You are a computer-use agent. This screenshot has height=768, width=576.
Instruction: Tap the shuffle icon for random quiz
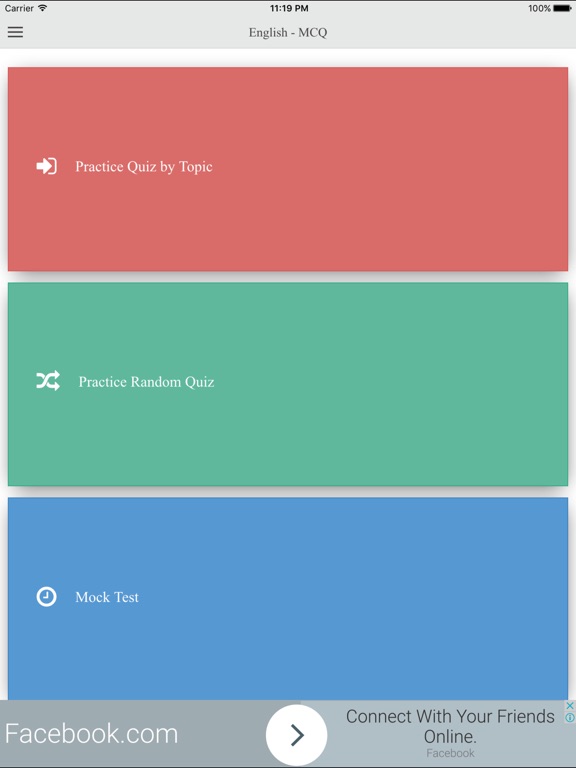pyautogui.click(x=48, y=381)
